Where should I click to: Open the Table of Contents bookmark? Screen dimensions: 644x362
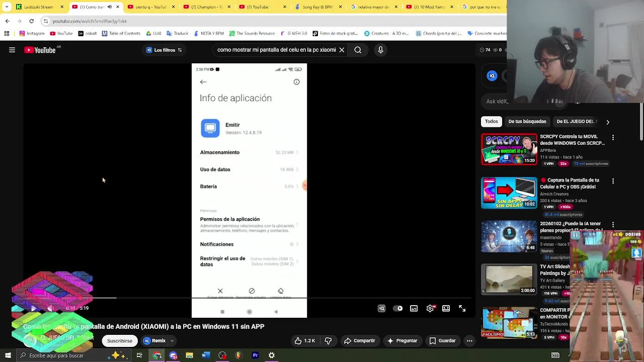(x=121, y=34)
